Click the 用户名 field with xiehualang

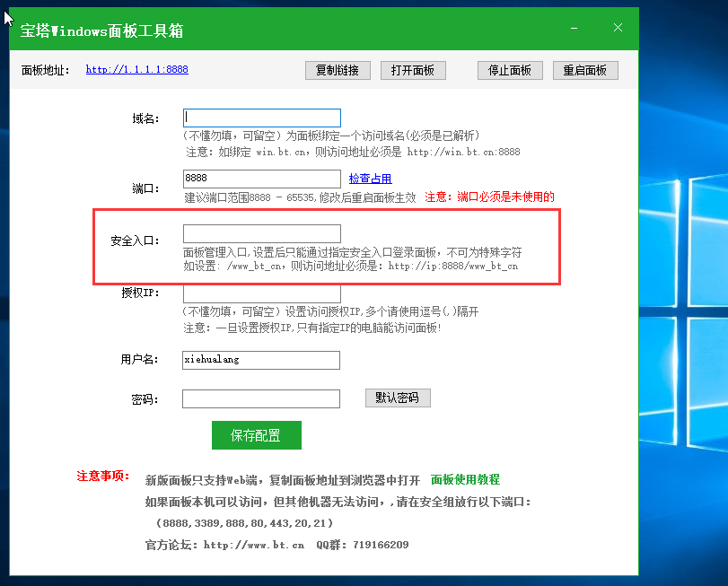261,360
